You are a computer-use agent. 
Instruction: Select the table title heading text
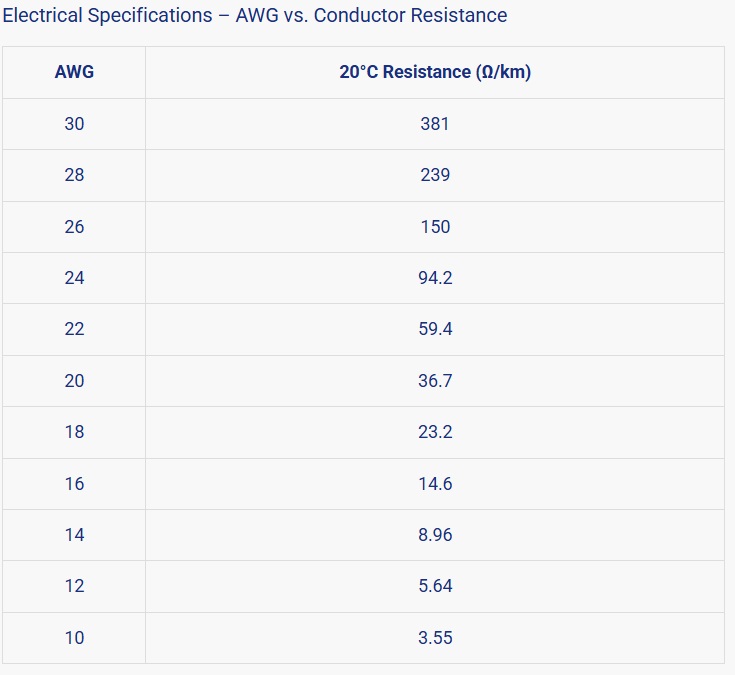[x=255, y=15]
